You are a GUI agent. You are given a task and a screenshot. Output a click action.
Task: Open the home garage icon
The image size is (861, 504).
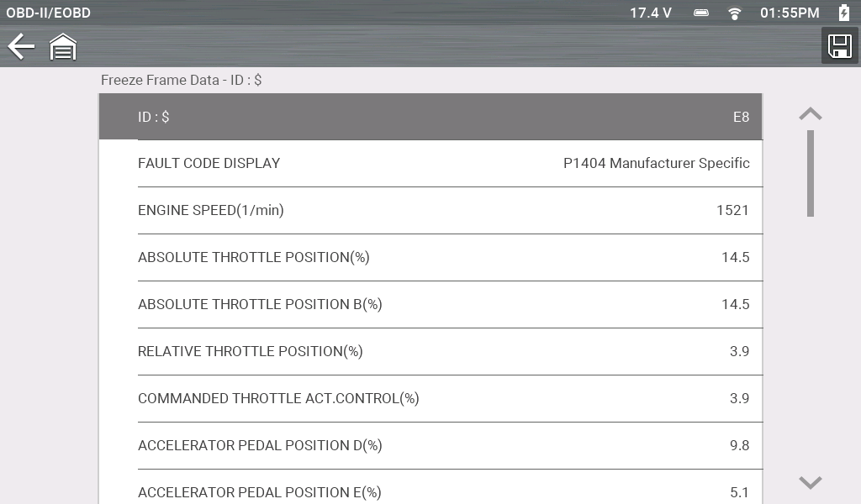click(63, 47)
